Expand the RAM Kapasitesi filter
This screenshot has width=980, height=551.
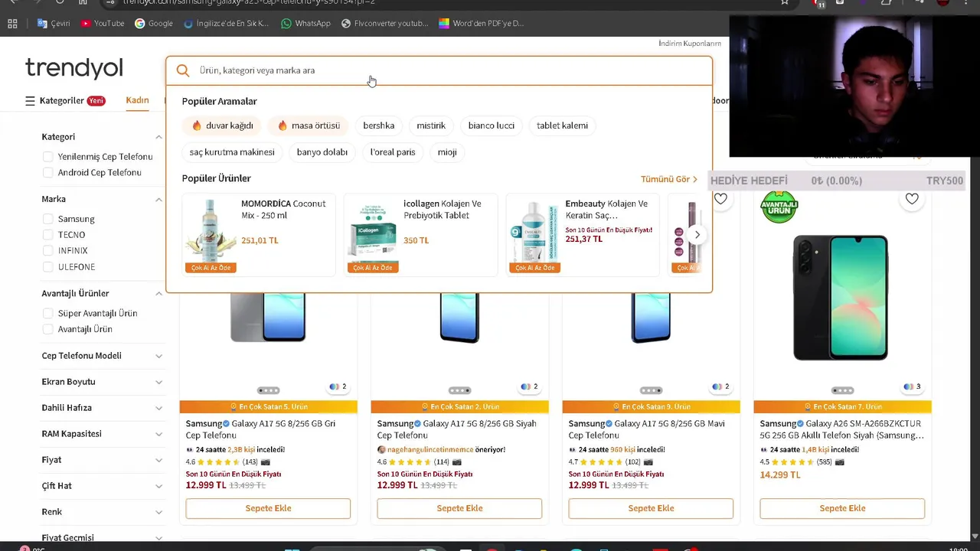click(158, 434)
